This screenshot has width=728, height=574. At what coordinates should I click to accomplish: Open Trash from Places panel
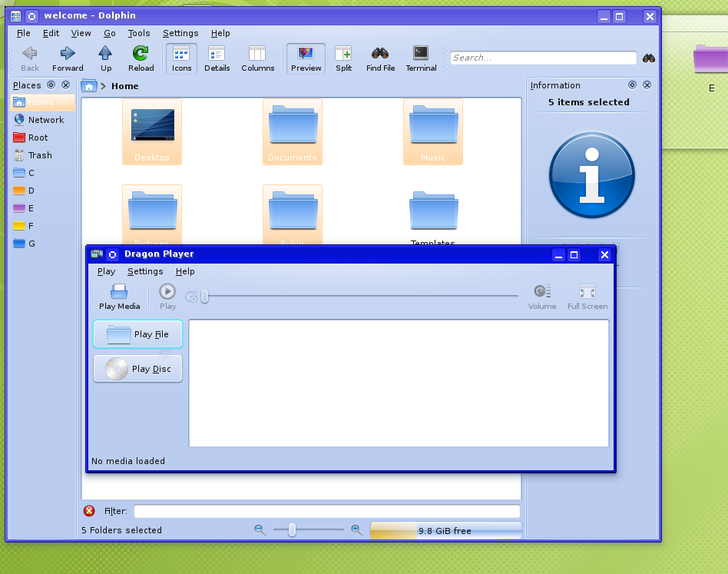[42, 155]
